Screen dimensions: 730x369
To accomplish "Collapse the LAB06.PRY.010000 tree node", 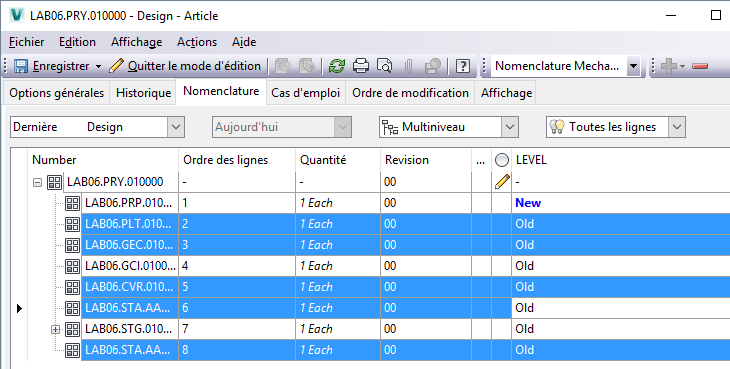I will coord(37,182).
